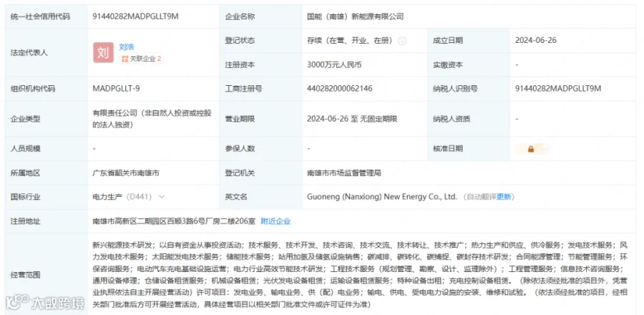Select taxpayer ID value in 纳税人识别号 row
Viewport: 644px width, 315px height.
pos(558,89)
